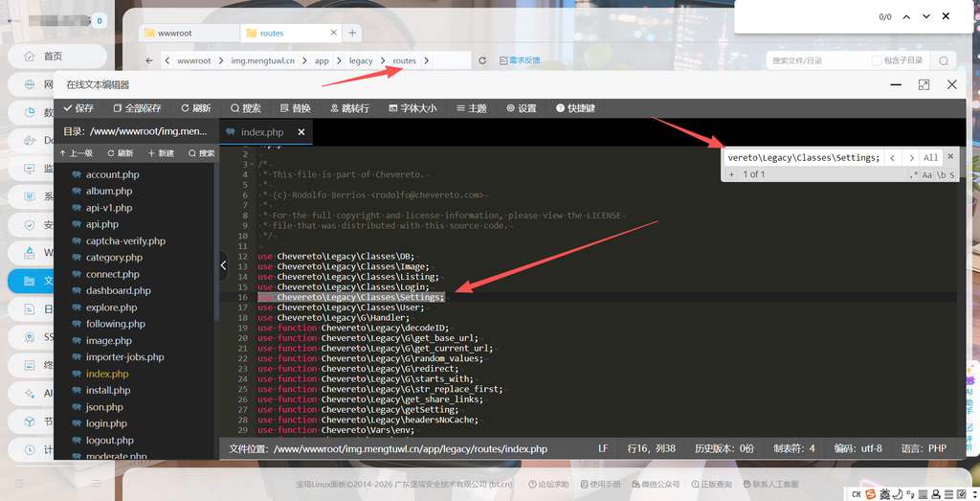Viewport: 980px width, 501px height.
Task: Click the Sogou input method S icon
Action: (870, 494)
